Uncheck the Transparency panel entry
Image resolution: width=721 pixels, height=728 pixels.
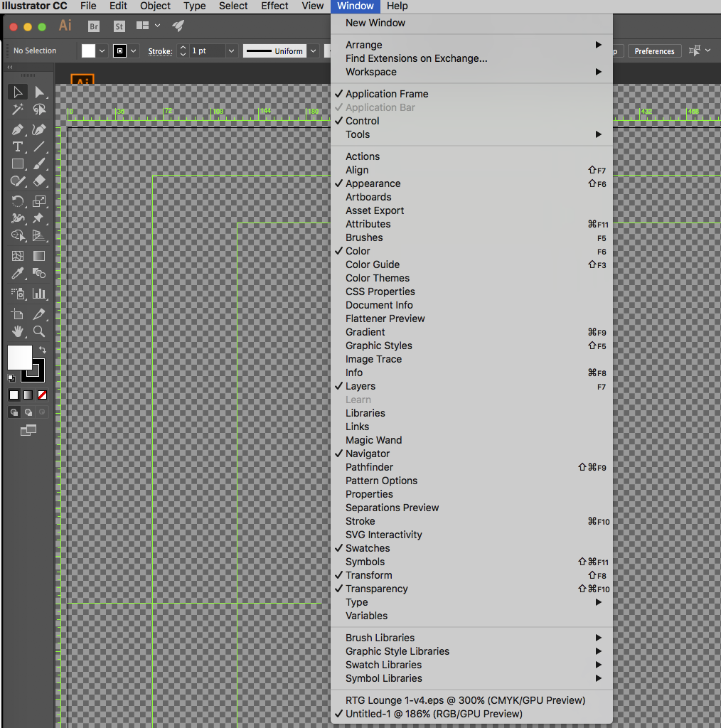point(471,589)
